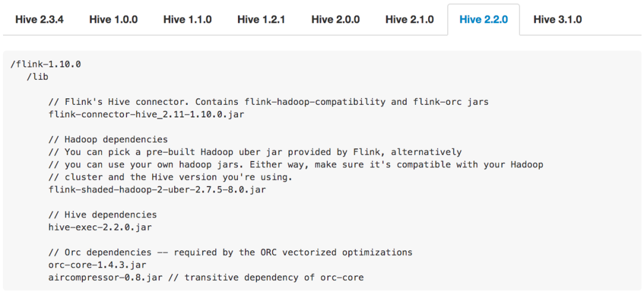Click the "// Orc dependencies" comment line
The height and width of the screenshot is (292, 644).
click(230, 252)
